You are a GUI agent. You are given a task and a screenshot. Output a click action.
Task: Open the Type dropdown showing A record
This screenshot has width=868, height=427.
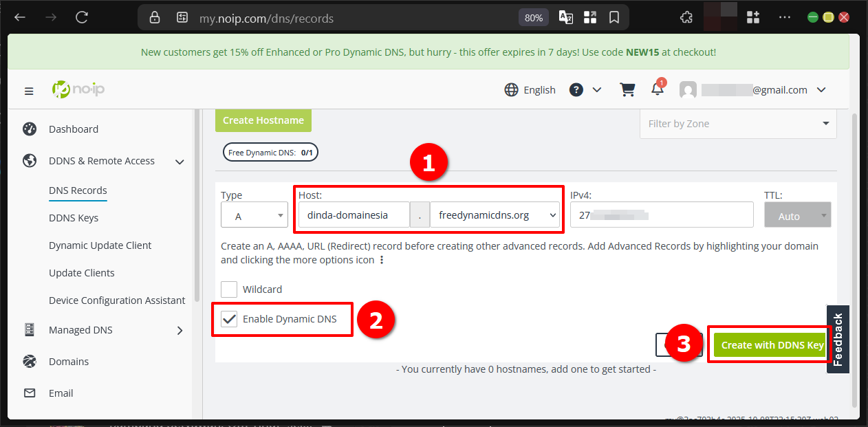click(x=254, y=215)
